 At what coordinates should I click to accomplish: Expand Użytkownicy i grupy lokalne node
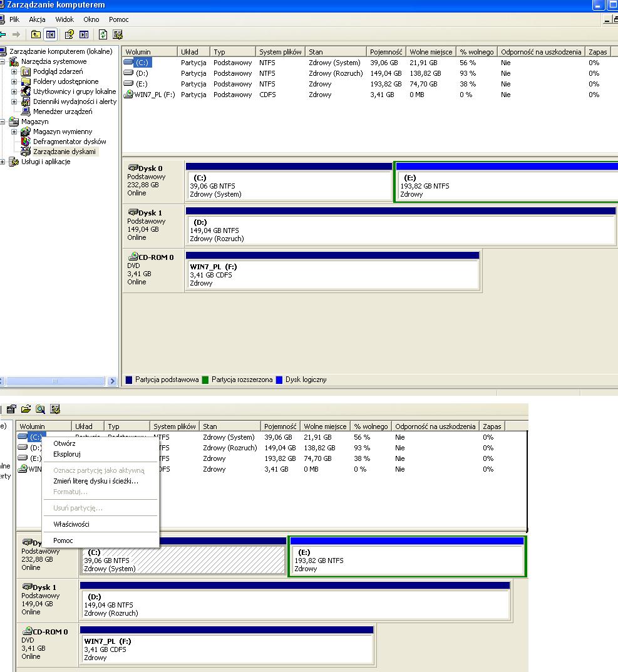[x=14, y=91]
